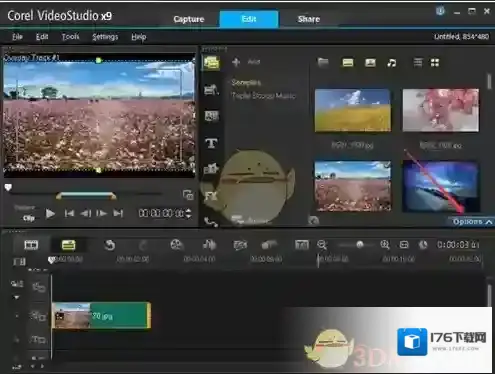Adjust the timecode stepper arrows

[x=189, y=213]
